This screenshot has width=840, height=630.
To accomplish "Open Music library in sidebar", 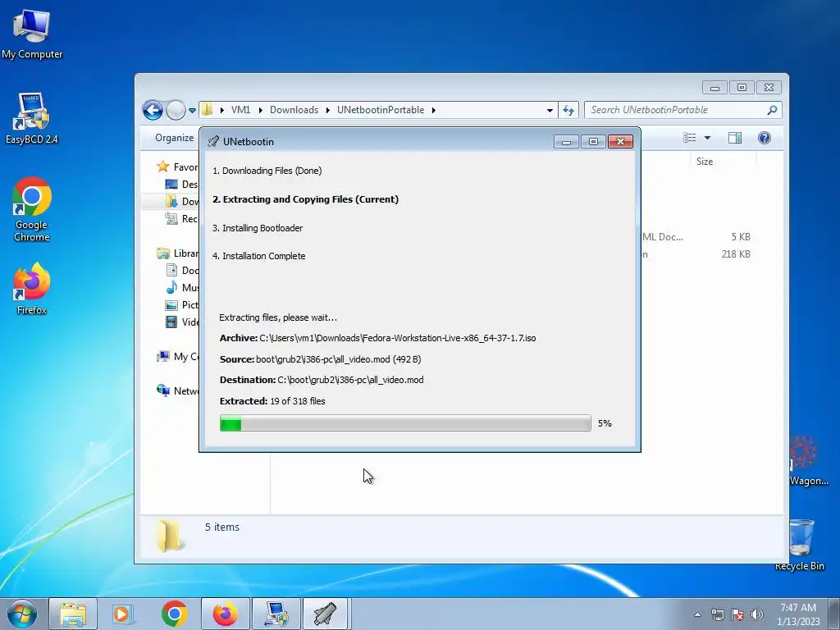I will (182, 288).
